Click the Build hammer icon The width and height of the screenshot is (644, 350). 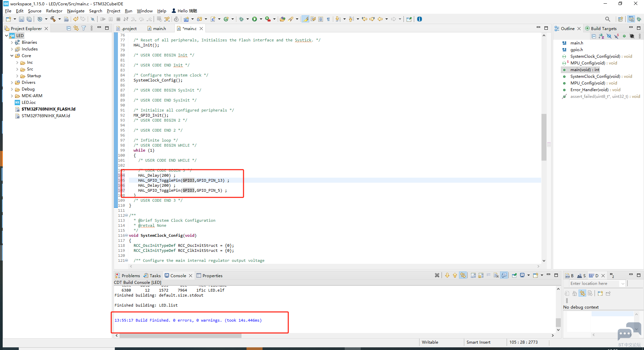point(53,19)
